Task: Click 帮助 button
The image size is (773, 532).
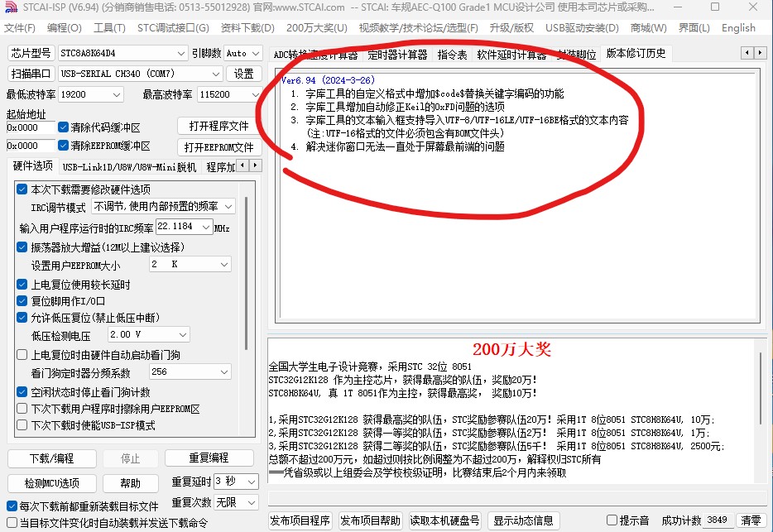Action: point(131,483)
